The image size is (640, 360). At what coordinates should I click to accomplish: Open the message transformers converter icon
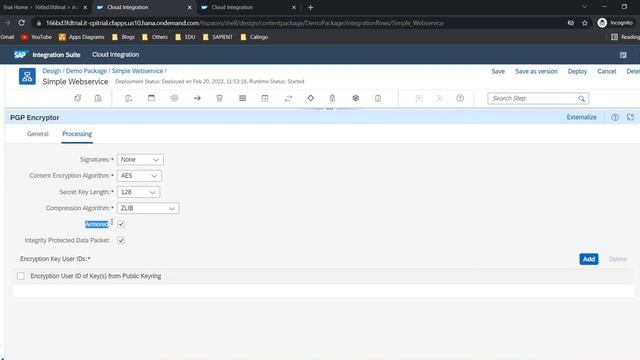point(288,98)
